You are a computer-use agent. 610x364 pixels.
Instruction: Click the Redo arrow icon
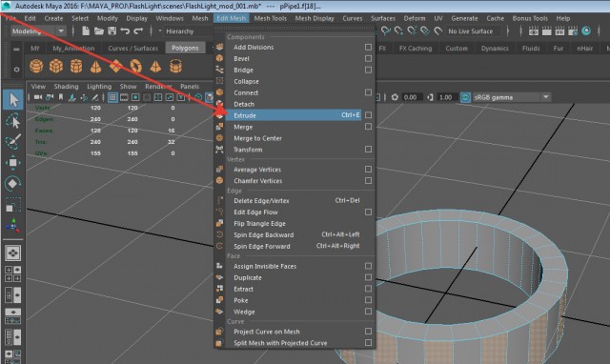coord(138,30)
